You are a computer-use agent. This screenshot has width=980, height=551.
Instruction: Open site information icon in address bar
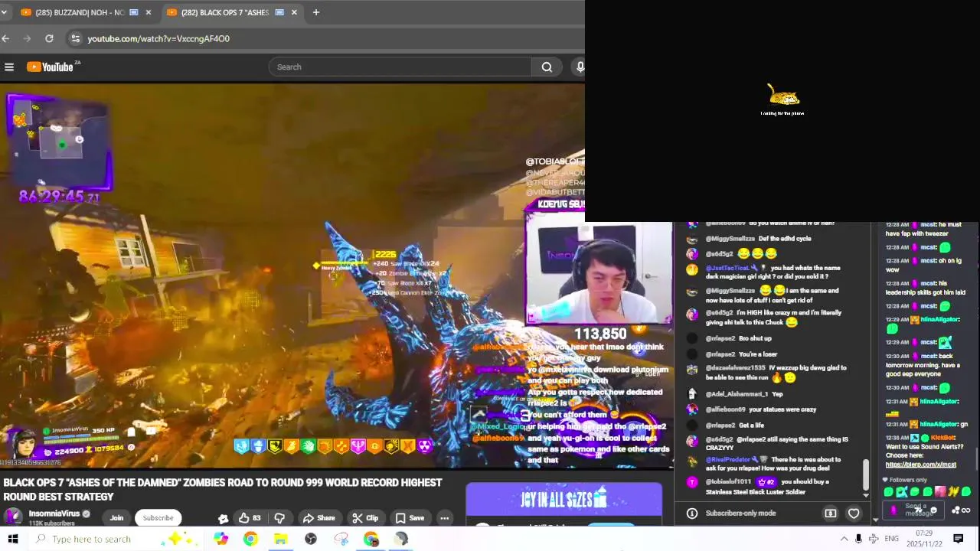[x=74, y=38]
